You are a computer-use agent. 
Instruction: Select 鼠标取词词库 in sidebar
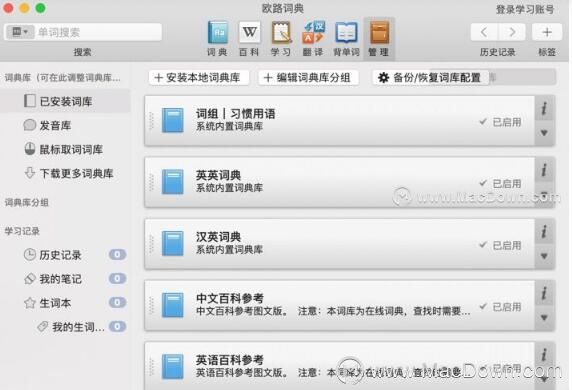[x=64, y=149]
